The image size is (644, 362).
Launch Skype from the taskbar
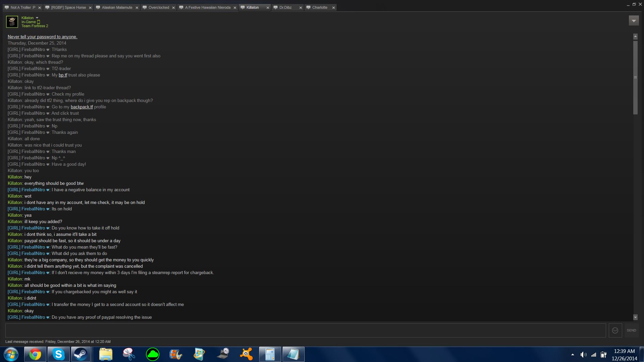(x=58, y=354)
